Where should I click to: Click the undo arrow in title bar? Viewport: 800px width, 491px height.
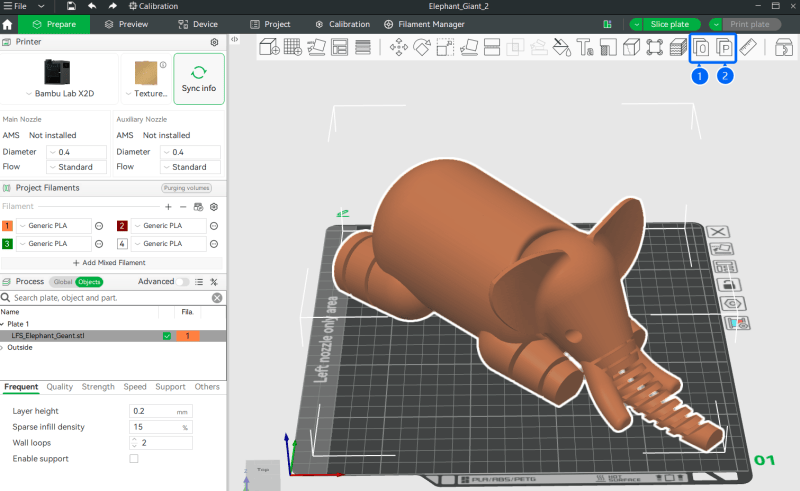(x=92, y=6)
